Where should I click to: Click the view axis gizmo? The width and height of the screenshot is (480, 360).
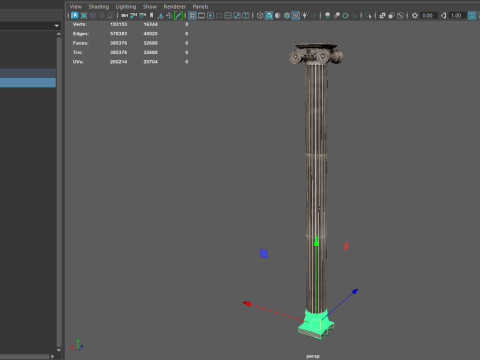[x=77, y=345]
